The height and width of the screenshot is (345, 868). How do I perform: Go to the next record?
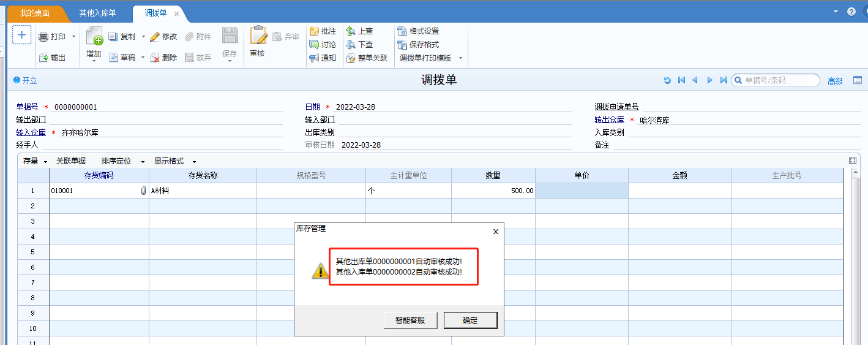tap(709, 80)
